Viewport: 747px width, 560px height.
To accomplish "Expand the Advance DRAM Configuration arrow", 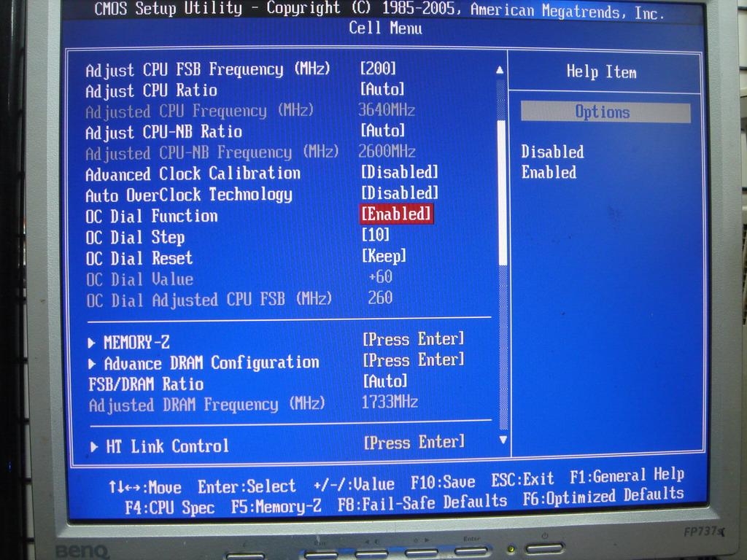I will pyautogui.click(x=92, y=364).
